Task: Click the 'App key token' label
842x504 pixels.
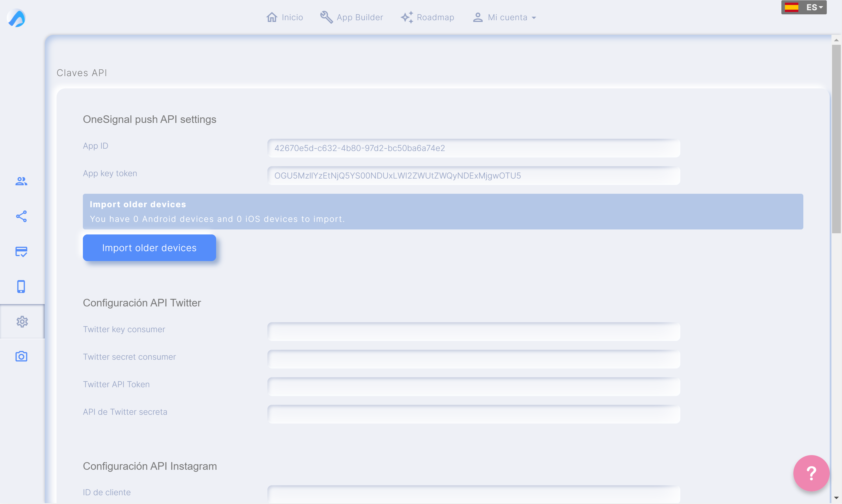Action: coord(110,173)
